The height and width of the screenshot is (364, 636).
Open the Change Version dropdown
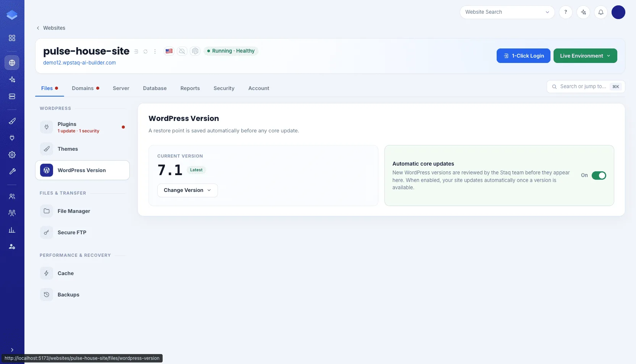pyautogui.click(x=187, y=190)
